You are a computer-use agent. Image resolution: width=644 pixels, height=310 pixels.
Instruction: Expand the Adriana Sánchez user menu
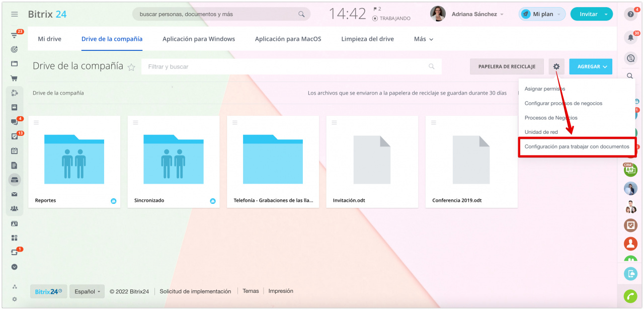(477, 14)
